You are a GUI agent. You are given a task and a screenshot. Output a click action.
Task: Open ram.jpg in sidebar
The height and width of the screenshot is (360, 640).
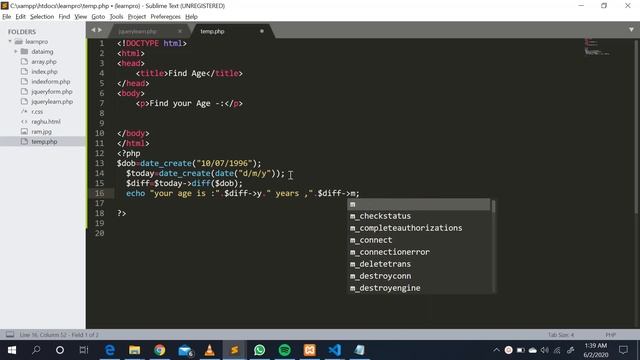(x=41, y=131)
